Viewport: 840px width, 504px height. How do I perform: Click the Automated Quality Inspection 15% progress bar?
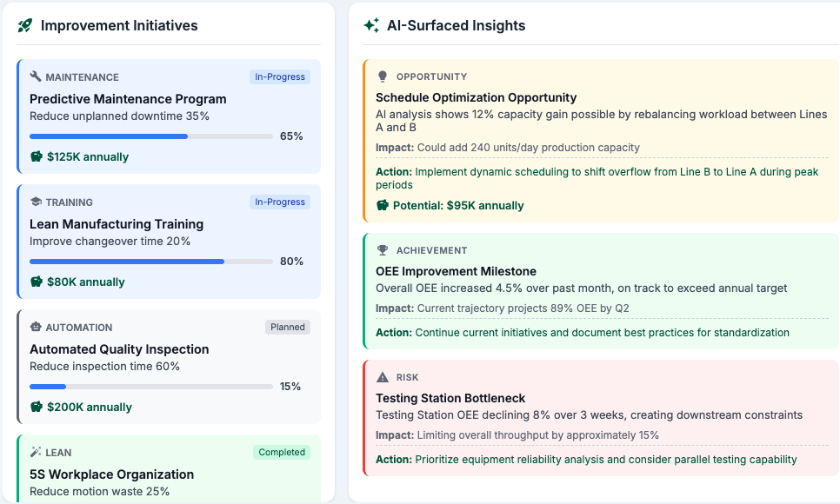click(x=151, y=387)
